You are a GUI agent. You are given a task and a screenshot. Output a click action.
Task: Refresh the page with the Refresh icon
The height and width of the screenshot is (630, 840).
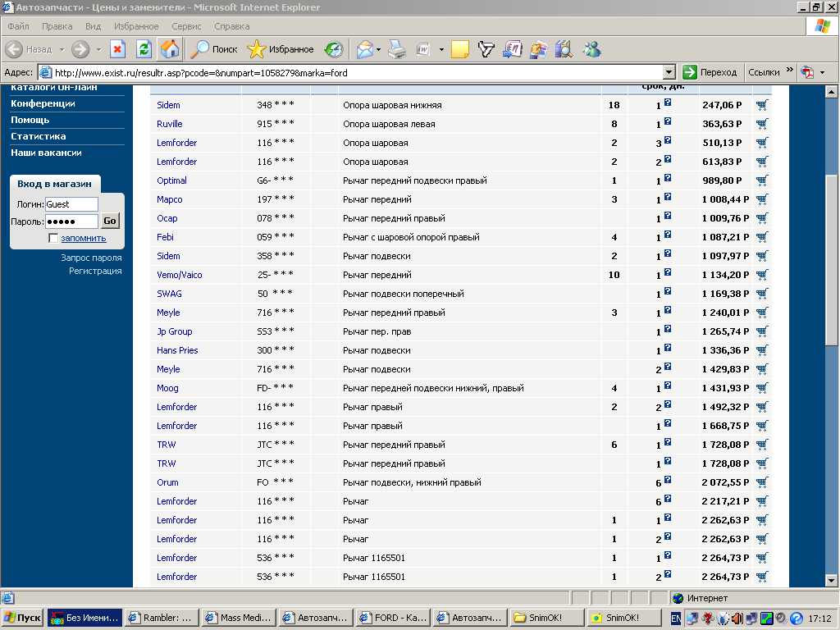pos(144,49)
